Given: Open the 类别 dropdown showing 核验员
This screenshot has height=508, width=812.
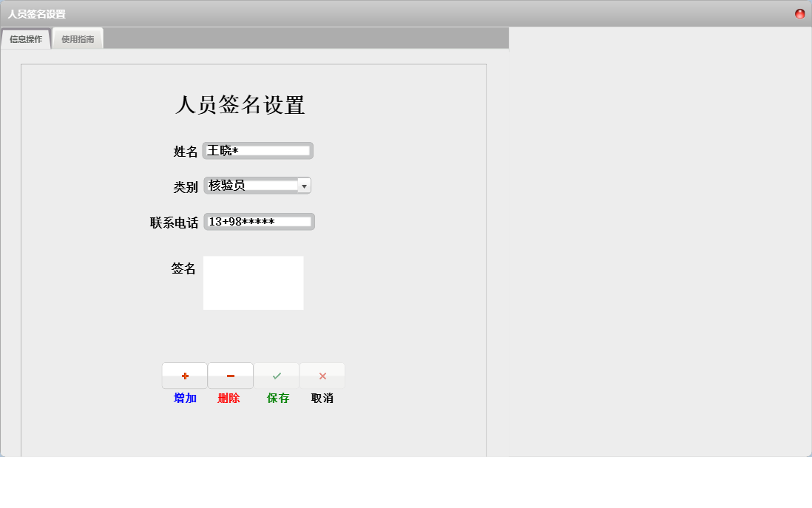Looking at the screenshot, I should 257,186.
